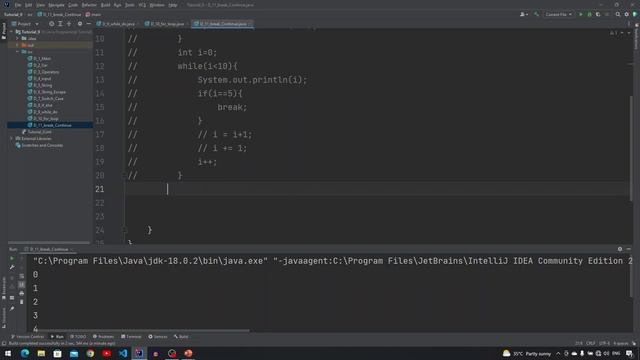The image size is (640, 360).
Task: Open Visual Studio Code from the taskbar
Action: coord(123,353)
